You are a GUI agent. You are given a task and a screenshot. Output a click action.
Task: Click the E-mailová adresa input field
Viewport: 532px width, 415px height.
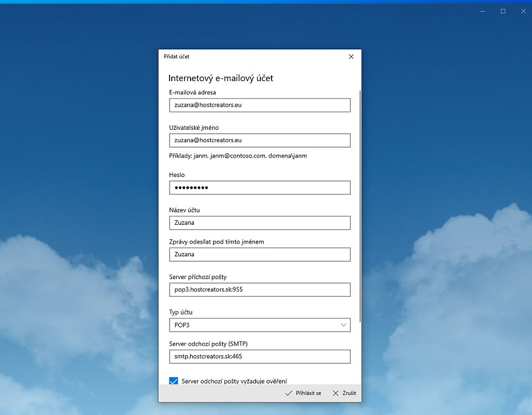259,105
